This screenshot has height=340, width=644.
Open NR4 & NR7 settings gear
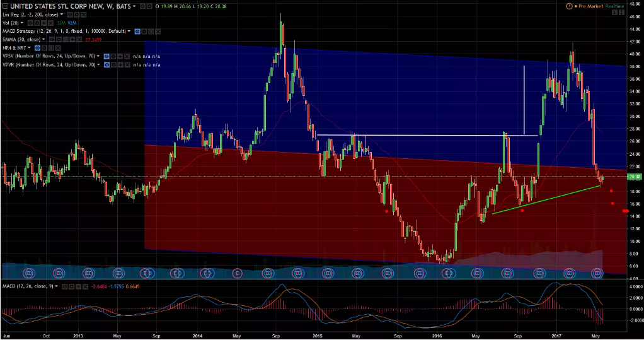click(44, 48)
